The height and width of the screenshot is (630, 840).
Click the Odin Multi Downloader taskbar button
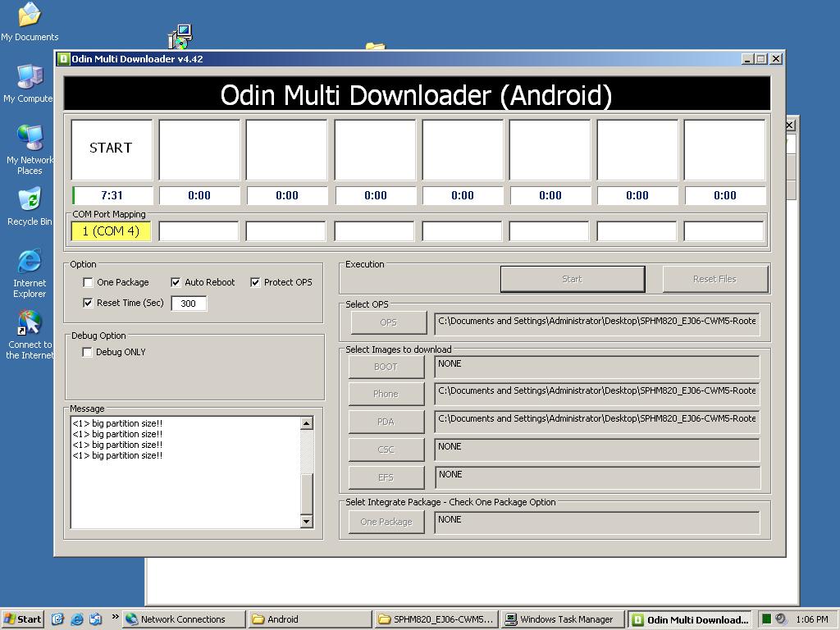(x=690, y=619)
